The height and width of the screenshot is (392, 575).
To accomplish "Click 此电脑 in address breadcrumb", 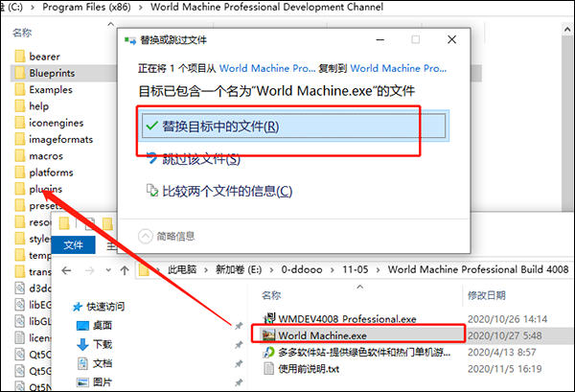I will pyautogui.click(x=182, y=270).
